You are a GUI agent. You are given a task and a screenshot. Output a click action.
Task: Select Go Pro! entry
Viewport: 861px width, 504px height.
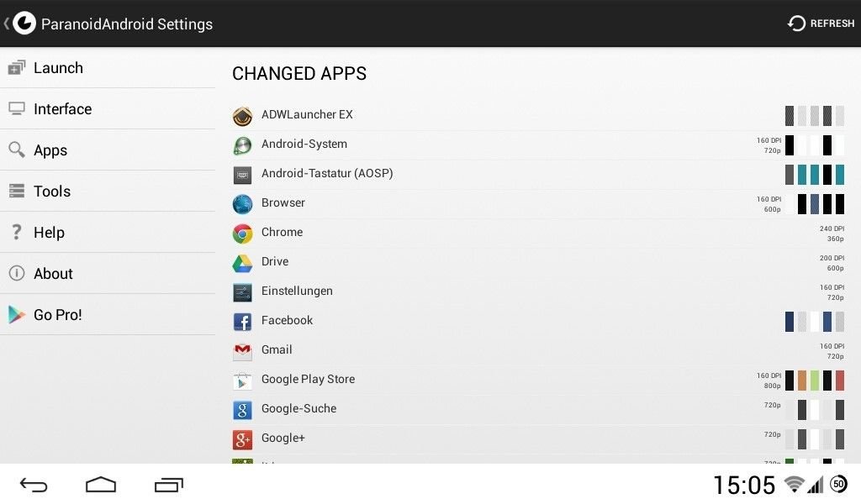pyautogui.click(x=108, y=314)
